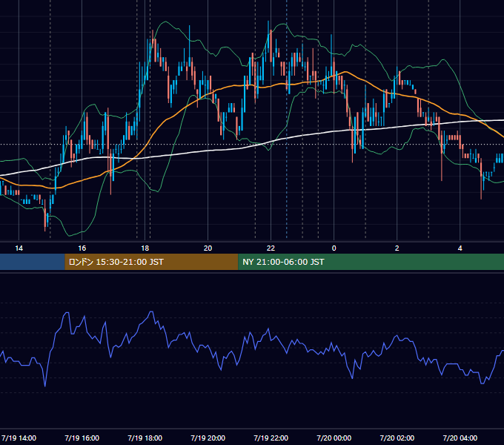Click hour label 20 on price chart axis
504x445 pixels.
208,248
